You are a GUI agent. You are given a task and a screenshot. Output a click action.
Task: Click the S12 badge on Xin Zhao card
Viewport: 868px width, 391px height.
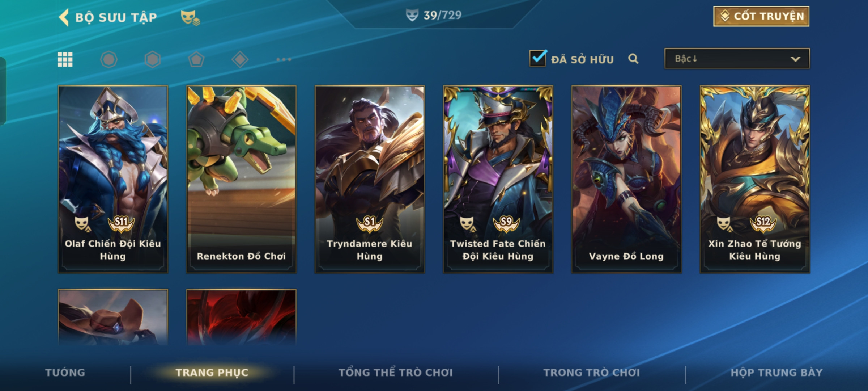tap(763, 222)
